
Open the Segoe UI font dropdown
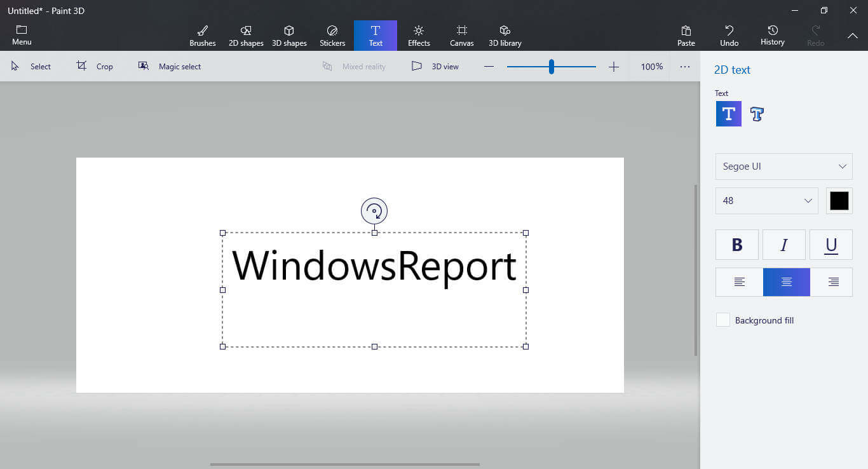pos(784,167)
